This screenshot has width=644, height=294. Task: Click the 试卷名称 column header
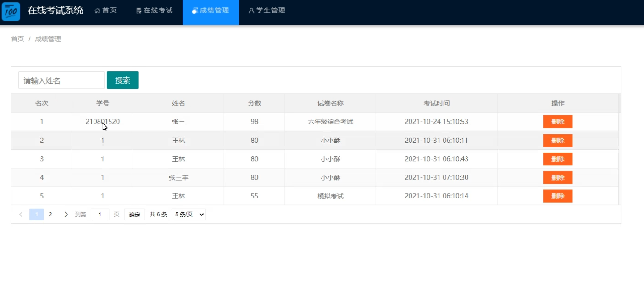[x=330, y=103]
